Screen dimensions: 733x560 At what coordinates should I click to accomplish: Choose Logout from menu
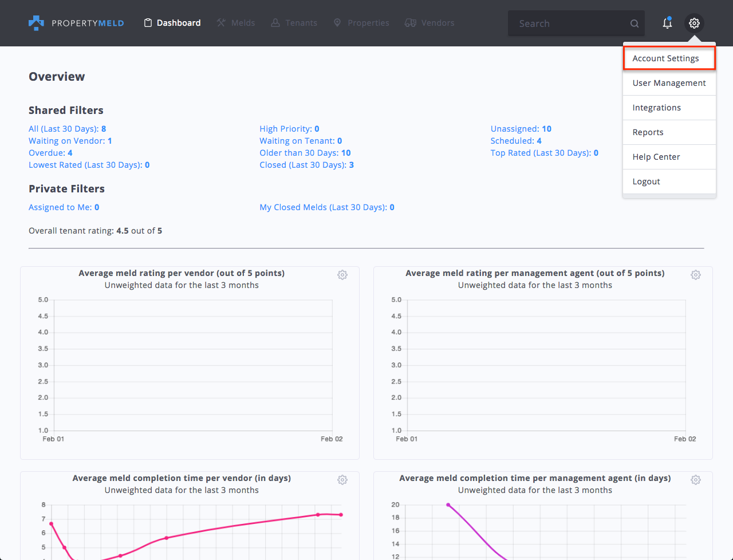[x=669, y=182]
